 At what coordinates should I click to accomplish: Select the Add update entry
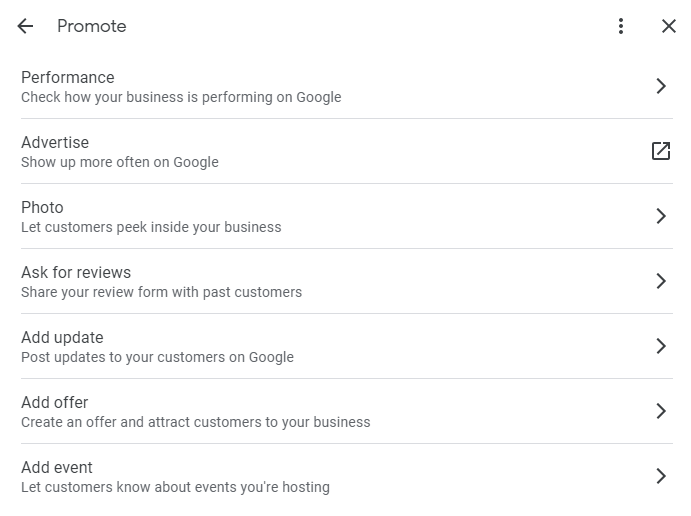pos(62,337)
